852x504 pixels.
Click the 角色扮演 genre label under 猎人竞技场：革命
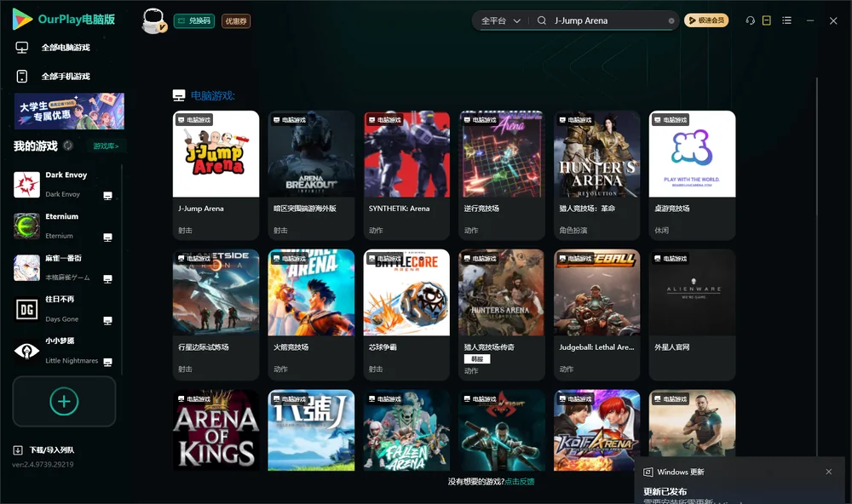573,230
